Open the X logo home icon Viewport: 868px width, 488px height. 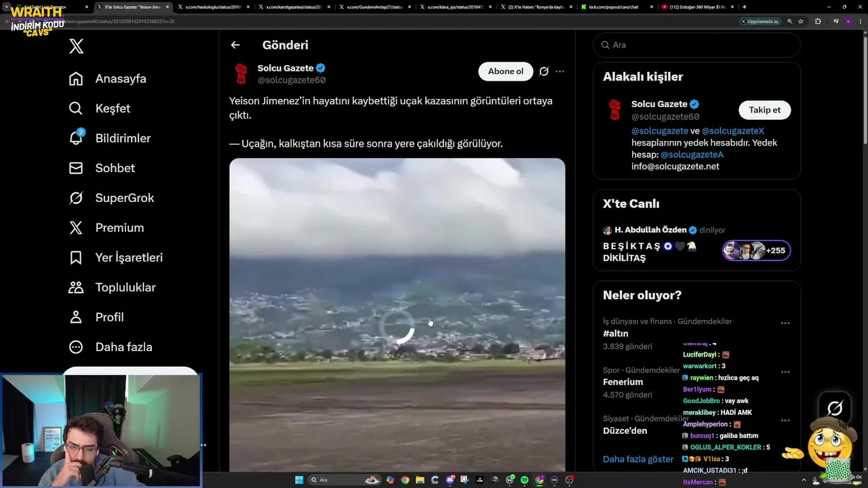[x=76, y=46]
